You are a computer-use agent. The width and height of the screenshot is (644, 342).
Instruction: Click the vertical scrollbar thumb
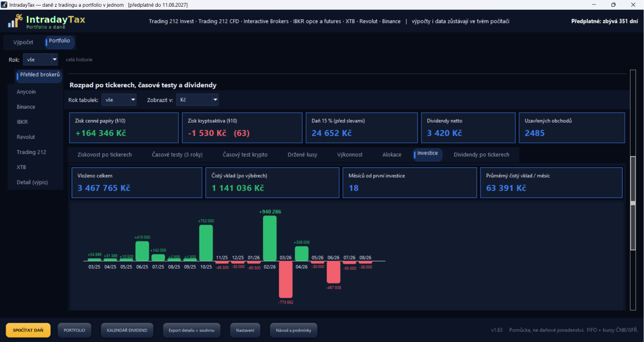click(x=633, y=203)
